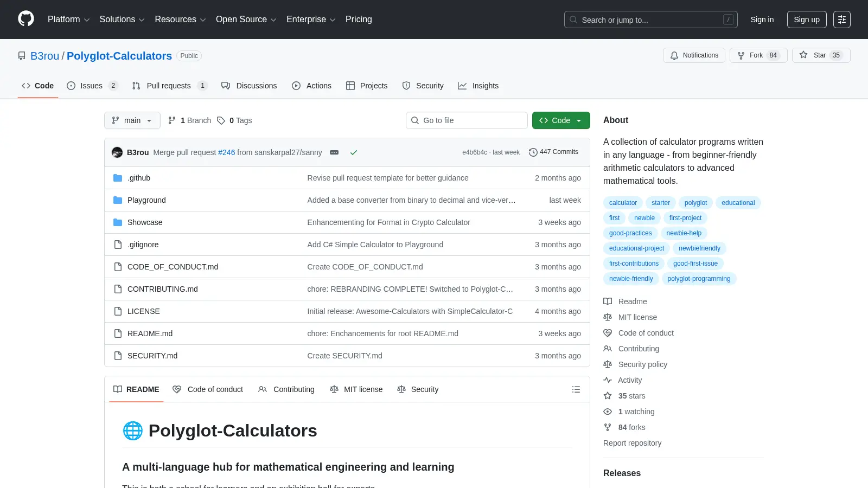Open CONTRIBUTING.md file
The height and width of the screenshot is (488, 868).
pyautogui.click(x=163, y=289)
